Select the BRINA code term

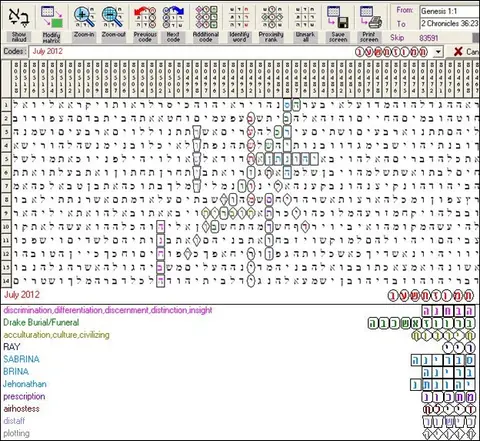[16, 372]
